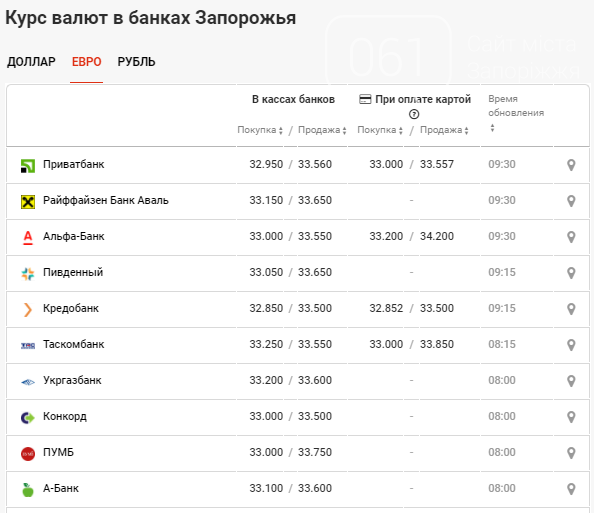Viewport: 594px width, 513px height.
Task: Open the Альфа-Банк link
Action: (x=73, y=236)
